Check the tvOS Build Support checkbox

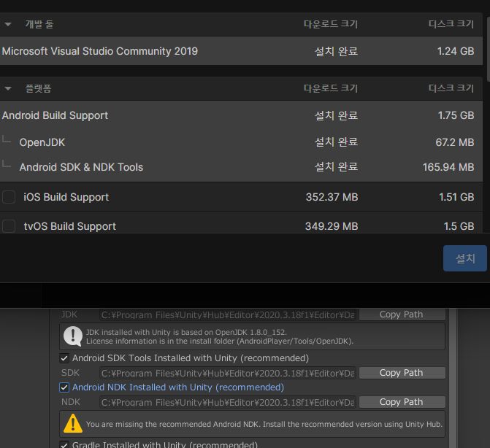click(x=9, y=226)
